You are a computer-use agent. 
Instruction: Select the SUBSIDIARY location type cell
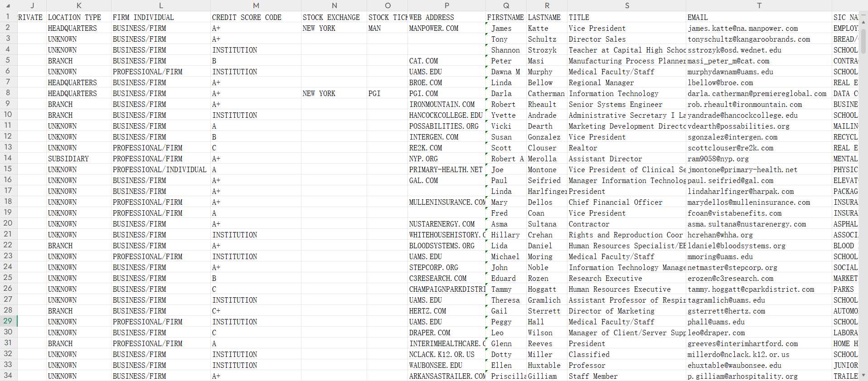79,158
